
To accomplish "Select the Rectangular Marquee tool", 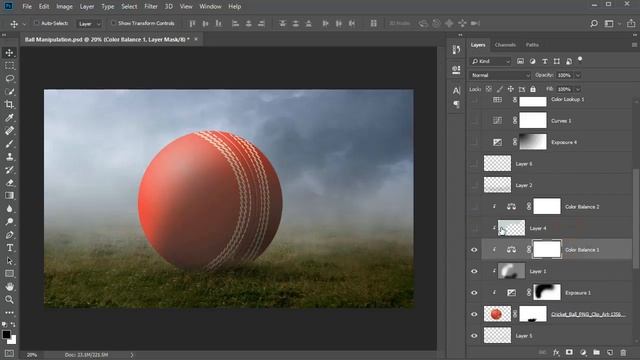I will tap(9, 66).
